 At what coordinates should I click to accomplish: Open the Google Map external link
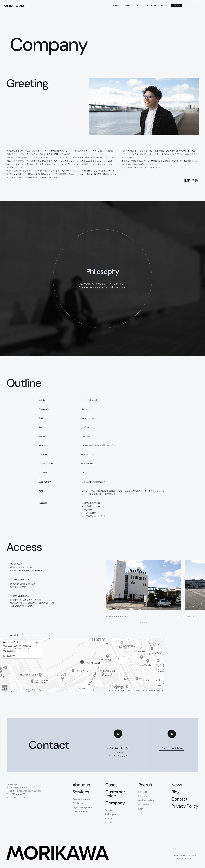pos(17,635)
